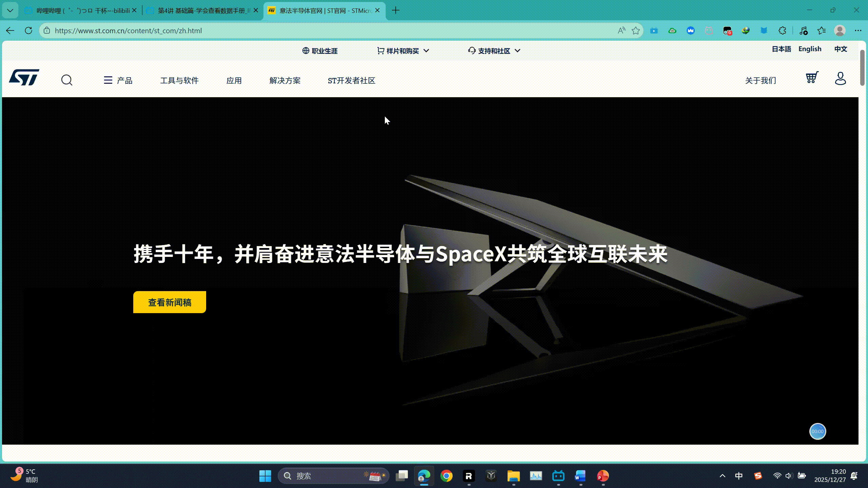Image resolution: width=868 pixels, height=488 pixels.
Task: Click the browser address bar URL
Action: coord(128,30)
